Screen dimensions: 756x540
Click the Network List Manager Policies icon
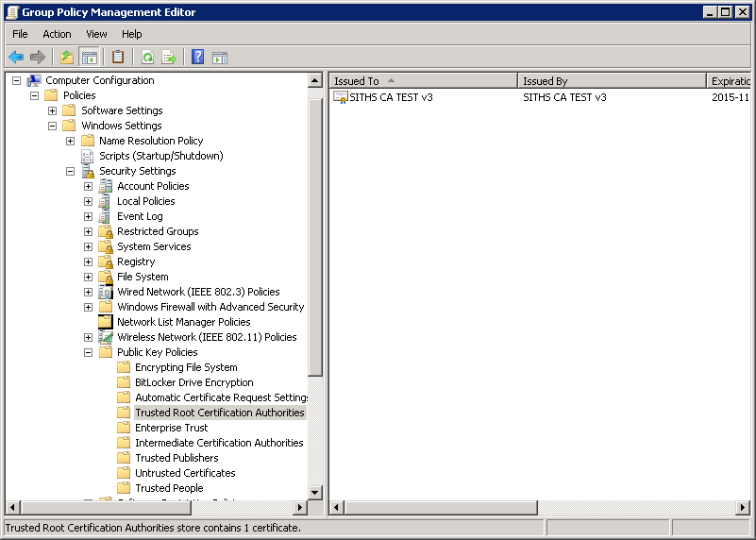pos(106,322)
